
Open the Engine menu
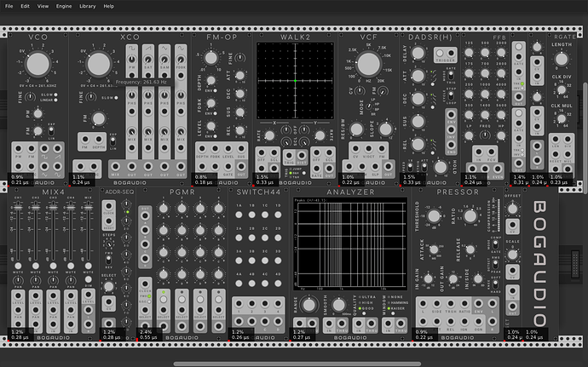coord(64,6)
